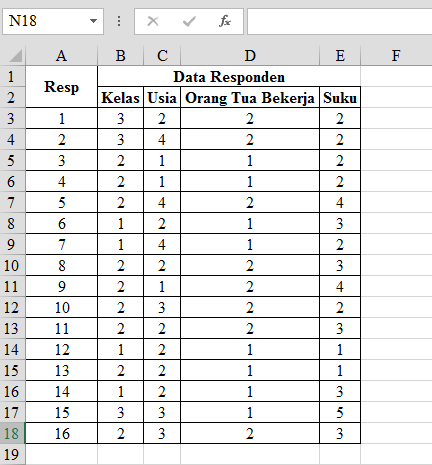
Task: Click the Suku cell in row 11
Action: click(340, 286)
